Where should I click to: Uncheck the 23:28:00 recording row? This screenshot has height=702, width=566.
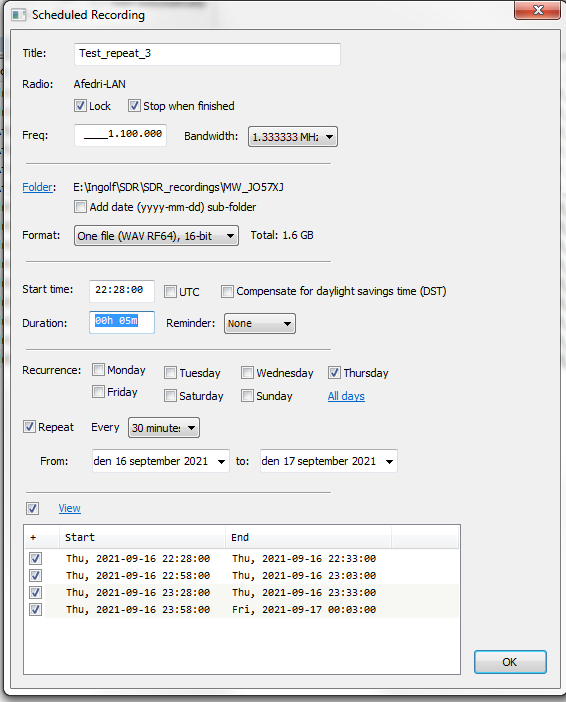pyautogui.click(x=35, y=593)
